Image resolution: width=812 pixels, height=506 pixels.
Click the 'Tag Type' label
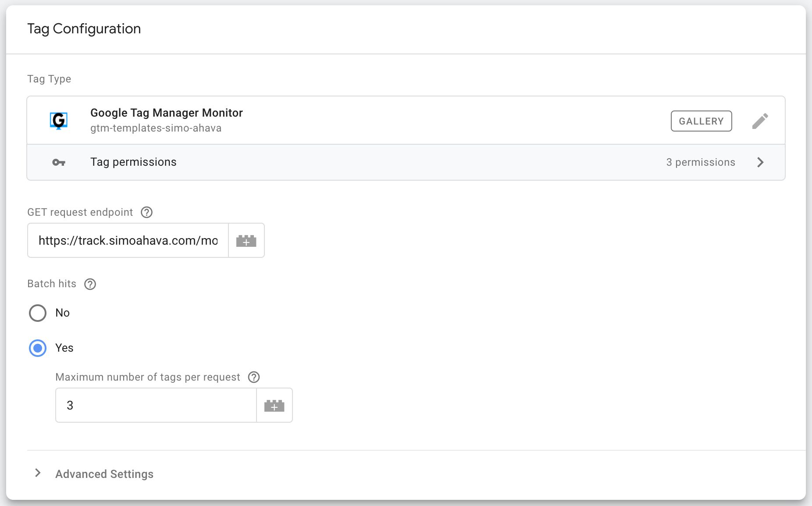(x=49, y=79)
